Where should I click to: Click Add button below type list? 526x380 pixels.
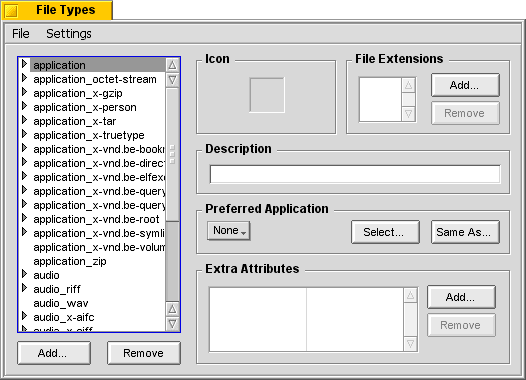tap(54, 353)
